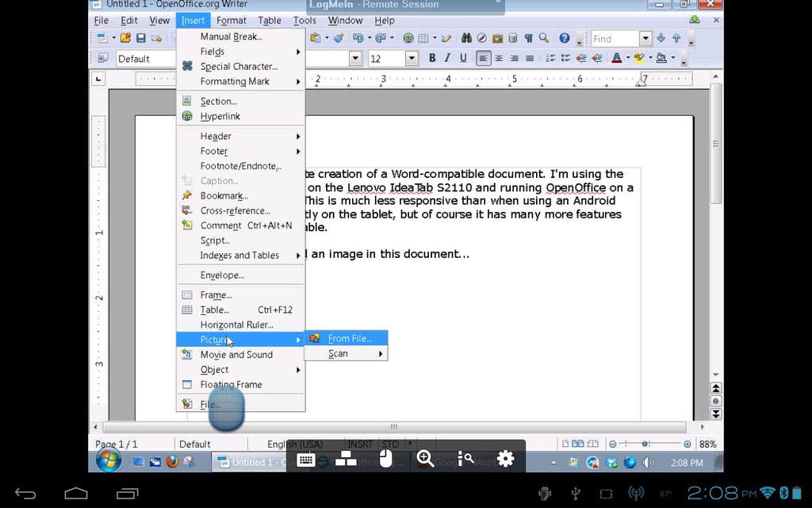Open the Scan submenu
Viewport: 812px width, 508px height.
tap(346, 353)
